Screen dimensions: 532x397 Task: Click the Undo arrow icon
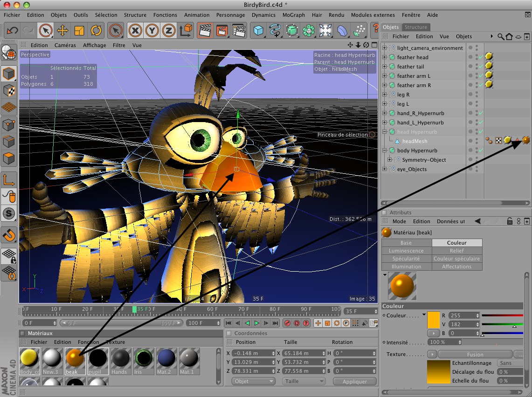click(12, 31)
